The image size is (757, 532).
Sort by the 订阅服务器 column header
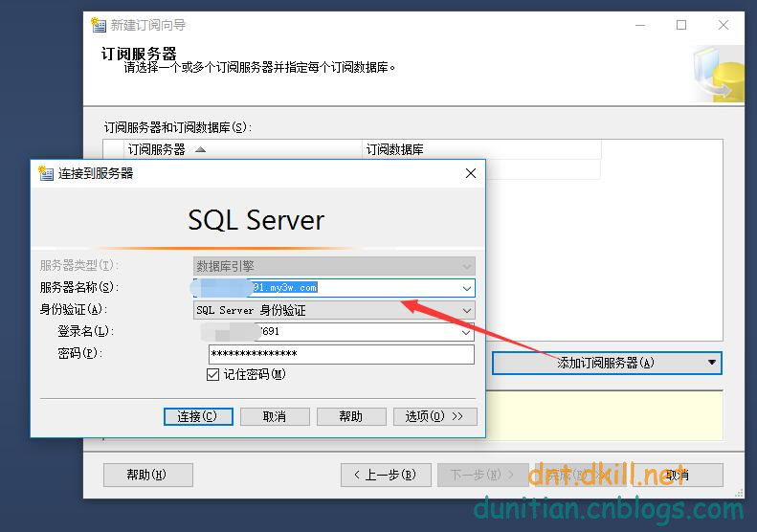[243, 149]
